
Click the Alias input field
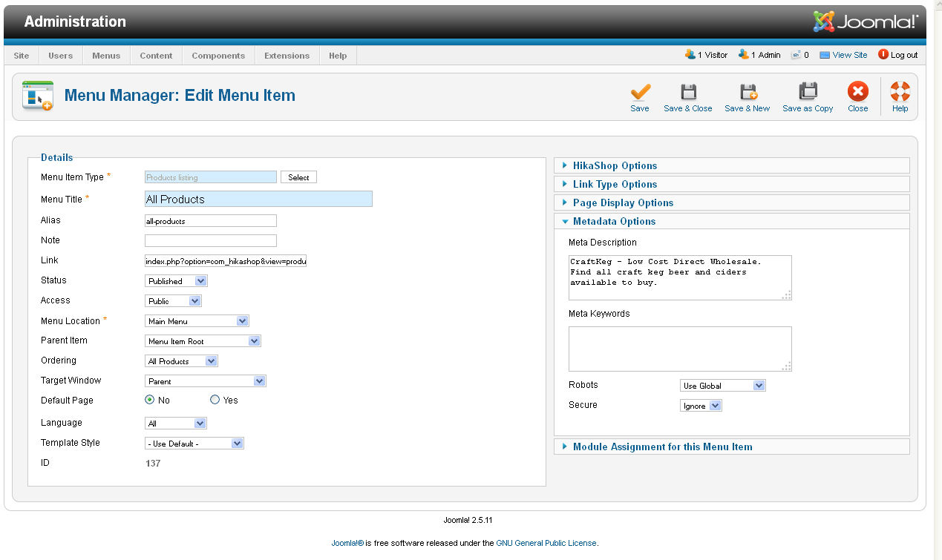point(211,221)
